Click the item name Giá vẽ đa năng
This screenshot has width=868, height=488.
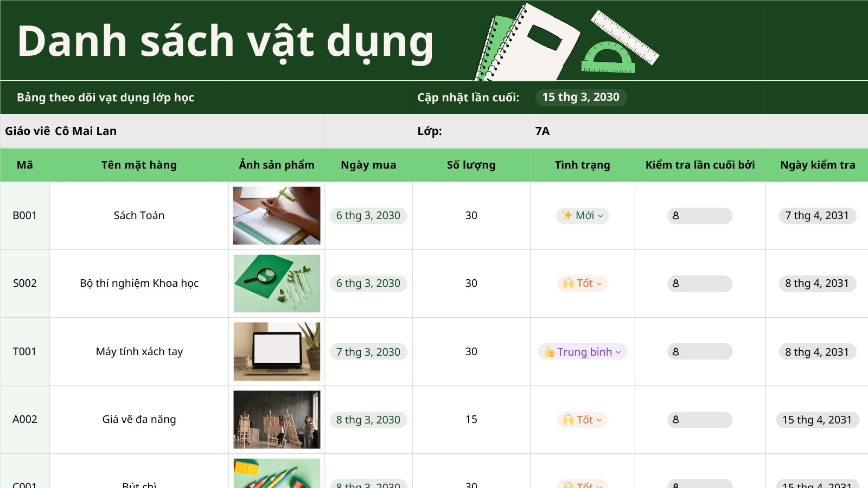click(139, 420)
